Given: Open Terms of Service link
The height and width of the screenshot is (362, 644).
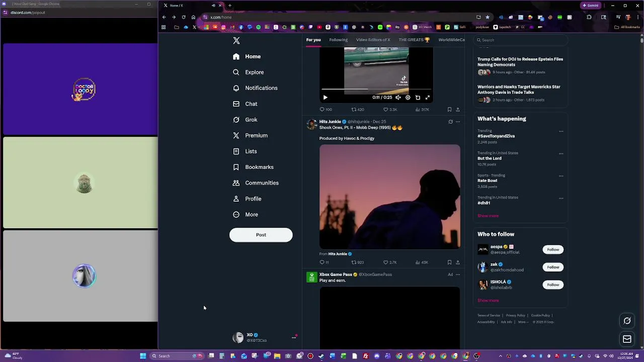Looking at the screenshot, I should (489, 316).
